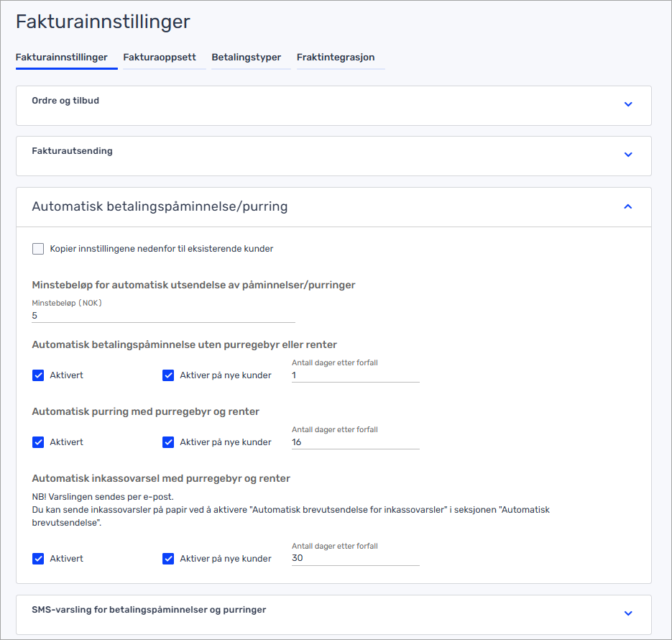This screenshot has height=640, width=672.
Task: Focus the days field showing 16 for purring
Action: click(355, 442)
